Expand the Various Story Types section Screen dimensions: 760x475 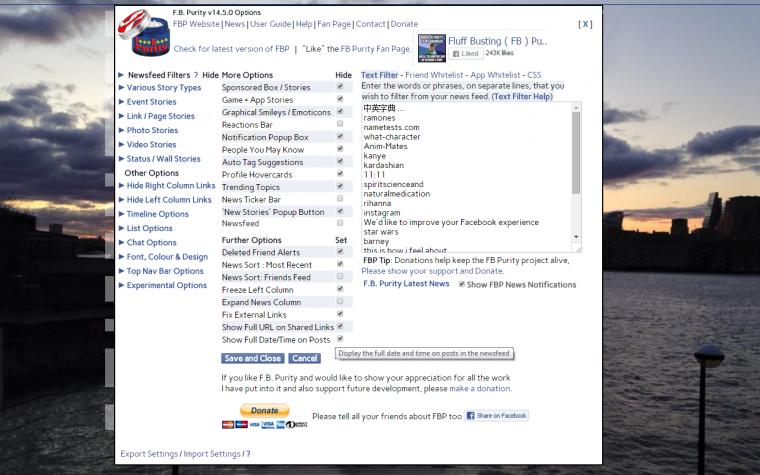coord(164,88)
